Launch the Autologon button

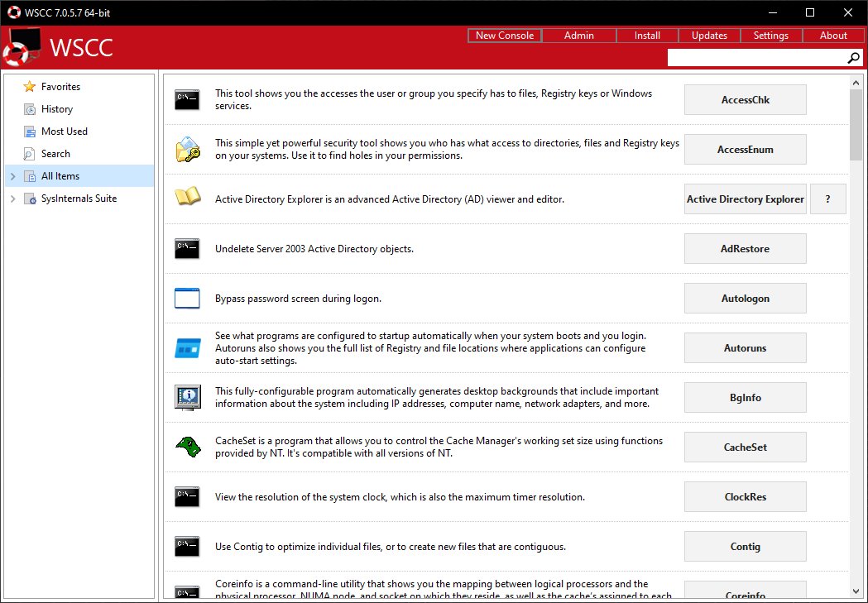745,298
